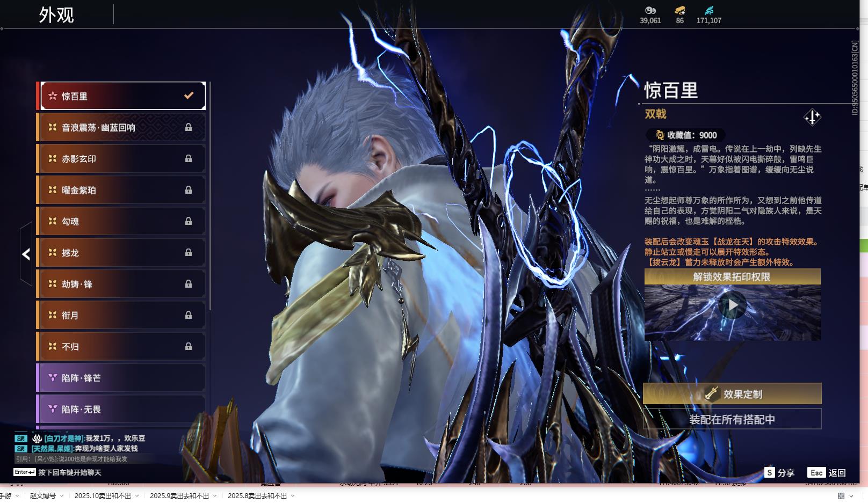The height and width of the screenshot is (504, 868).
Task: Click the lock icon on 勾魂 skin
Action: click(x=189, y=221)
